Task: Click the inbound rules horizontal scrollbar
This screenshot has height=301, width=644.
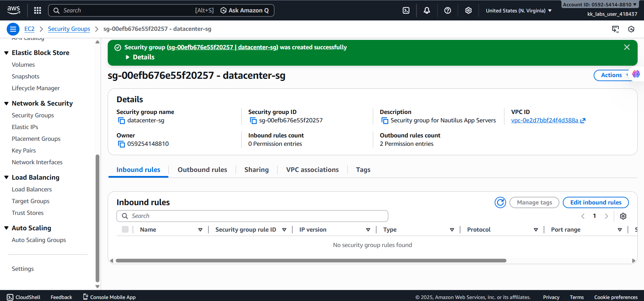Action: tap(310, 261)
